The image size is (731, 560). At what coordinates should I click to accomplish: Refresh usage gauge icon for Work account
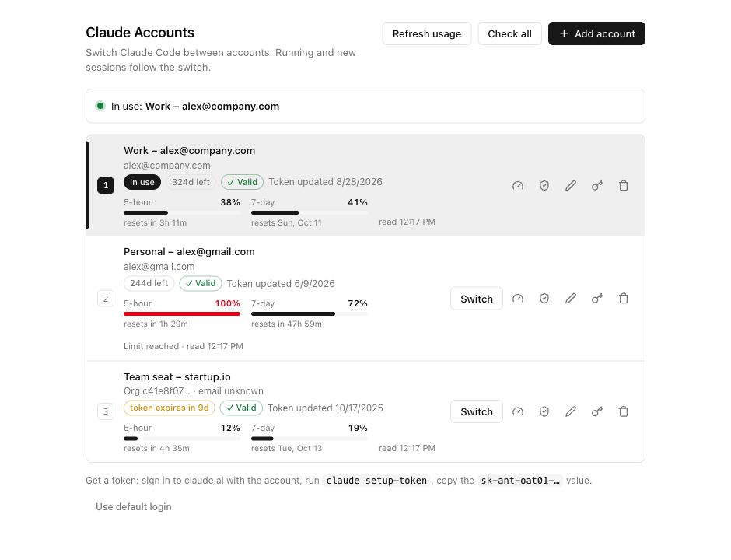click(x=517, y=186)
